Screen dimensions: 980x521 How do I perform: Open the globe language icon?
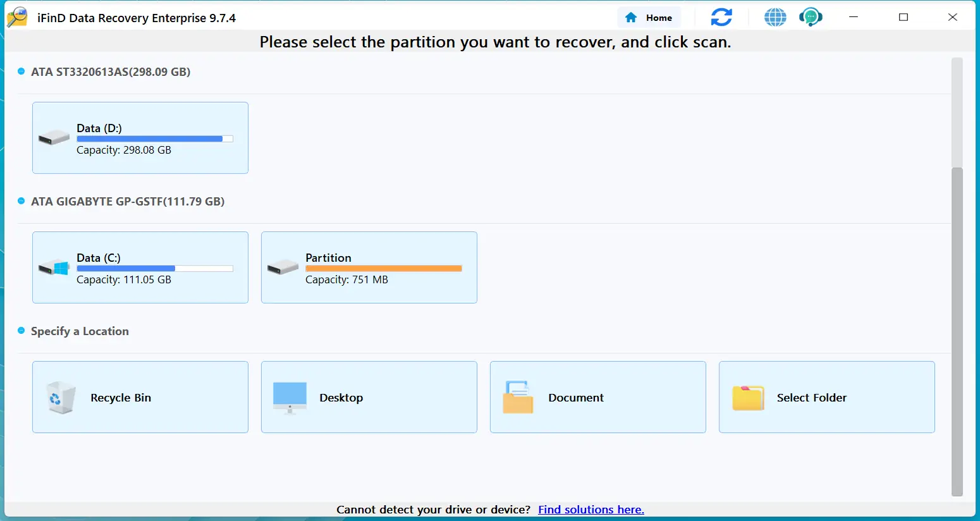775,18
